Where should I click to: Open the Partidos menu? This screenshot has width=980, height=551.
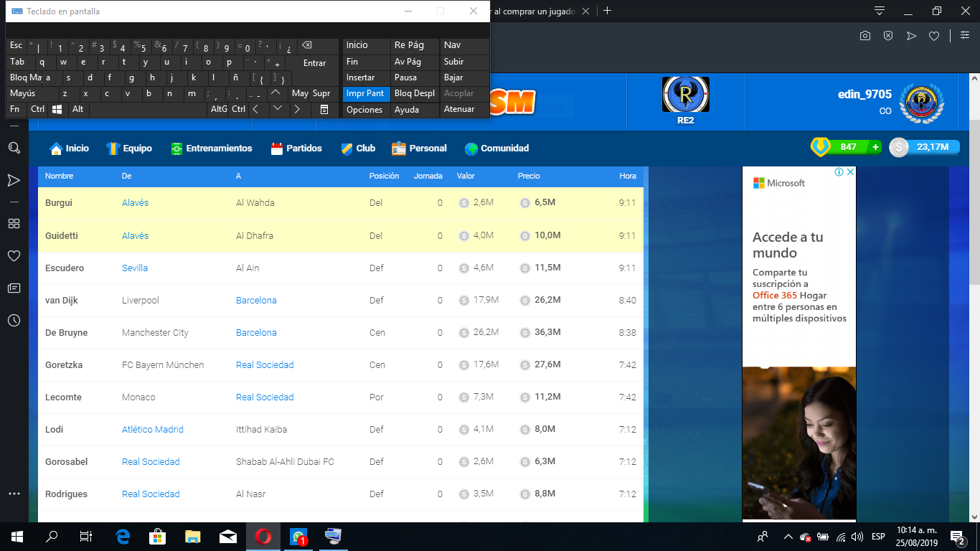[x=296, y=149]
